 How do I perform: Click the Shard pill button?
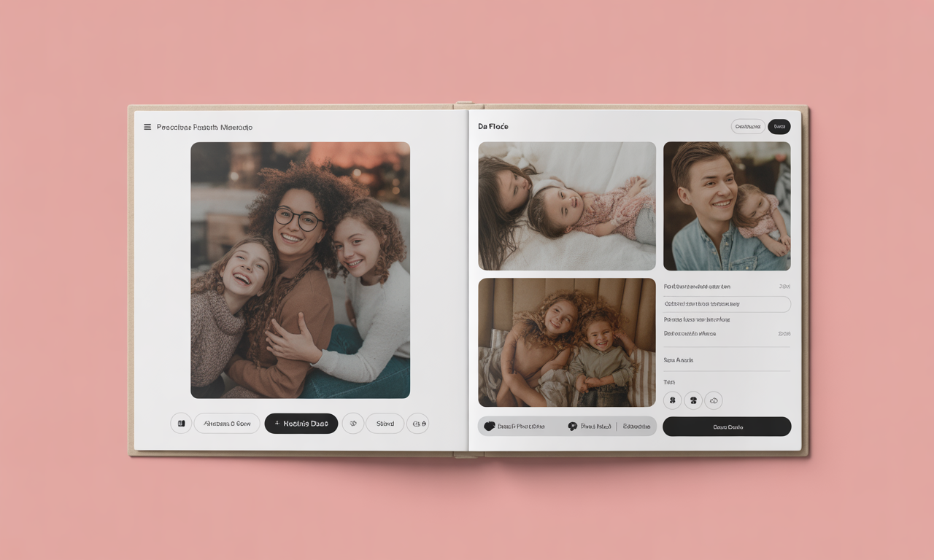click(x=385, y=424)
